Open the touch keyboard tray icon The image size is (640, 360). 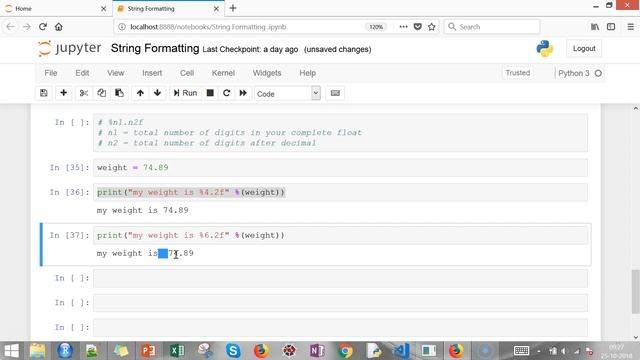point(521,351)
